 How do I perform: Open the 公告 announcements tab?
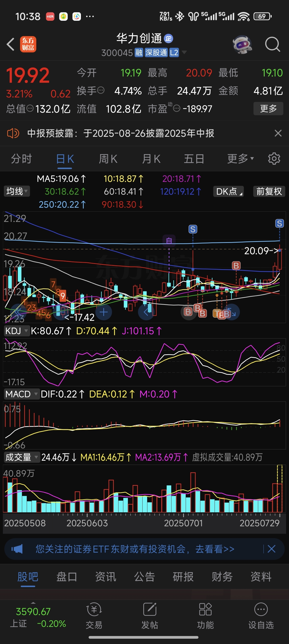tap(144, 577)
